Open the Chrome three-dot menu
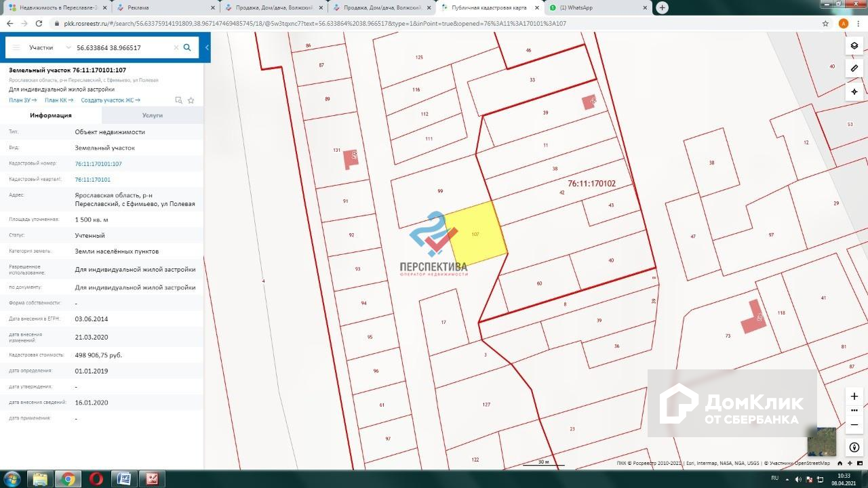Screen dimensions: 868x488 tap(859, 23)
